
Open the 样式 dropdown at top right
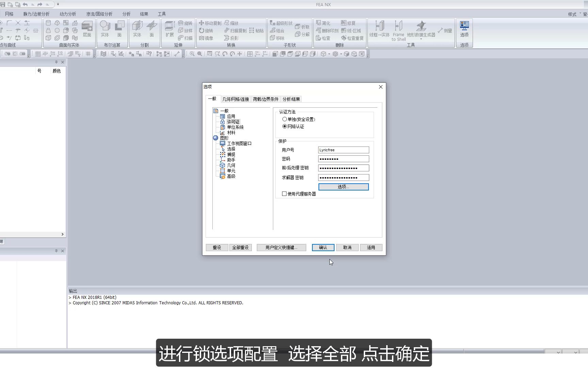[x=576, y=14]
